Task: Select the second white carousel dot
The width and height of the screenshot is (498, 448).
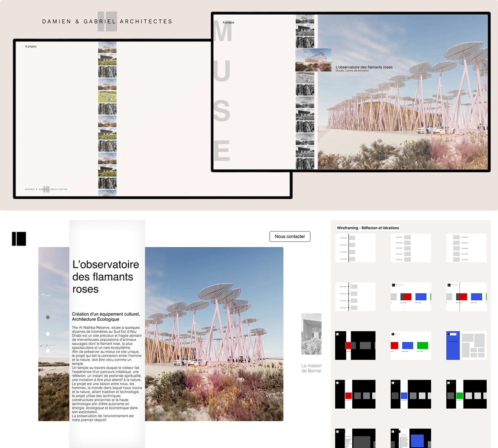Action: point(48,334)
